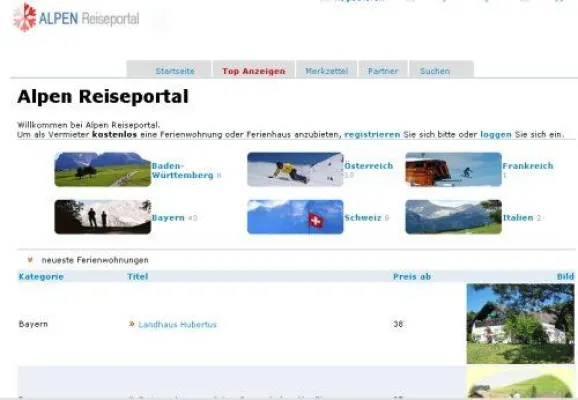Viewport: 578px width, 400px height.
Task: Click the Bild column header
Action: pyautogui.click(x=565, y=277)
